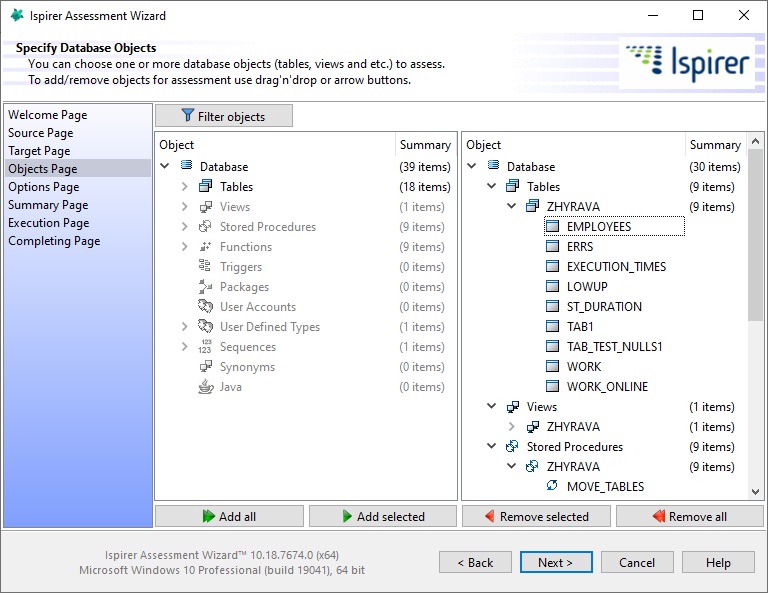This screenshot has width=768, height=593.
Task: Expand the left Stored Procedures node
Action: point(185,227)
